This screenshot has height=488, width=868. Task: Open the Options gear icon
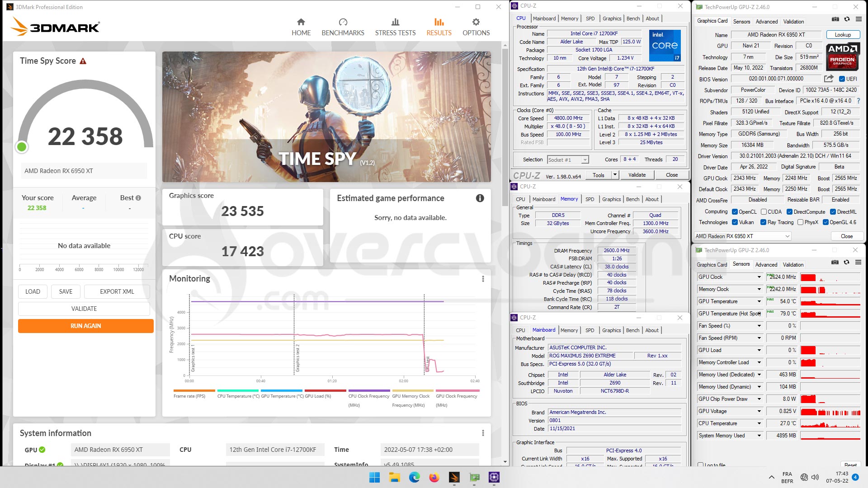476,22
